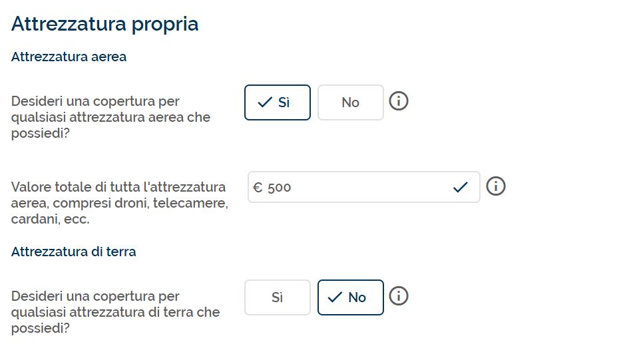Click the Attrezzatura propria heading
Screen dimensions: 621x364
click(105, 24)
